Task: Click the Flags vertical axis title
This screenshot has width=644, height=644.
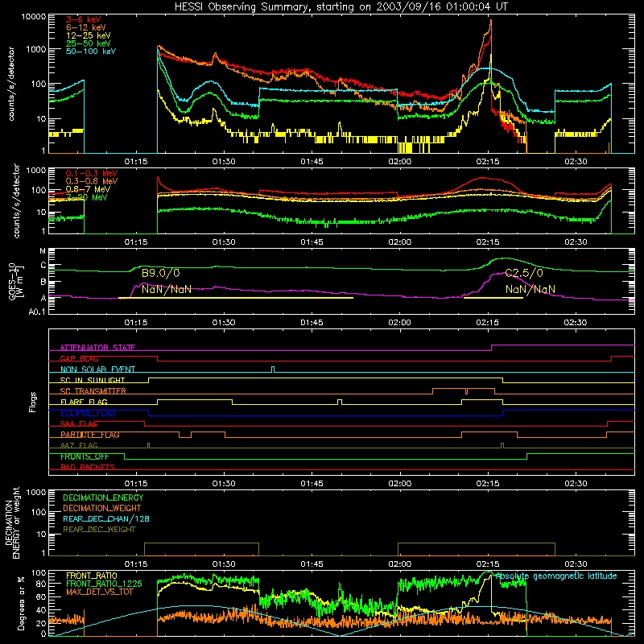Action: coord(33,402)
